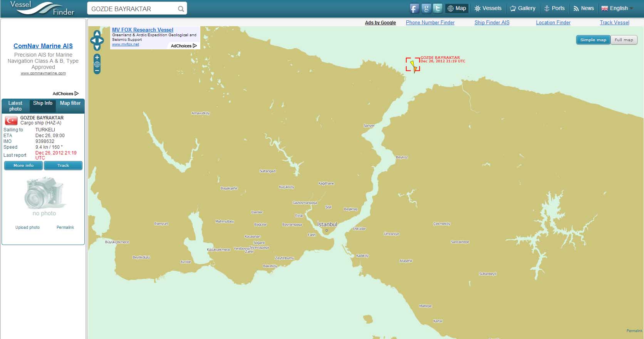Pan the map up with the arrow
This screenshot has width=644, height=339.
[x=97, y=34]
